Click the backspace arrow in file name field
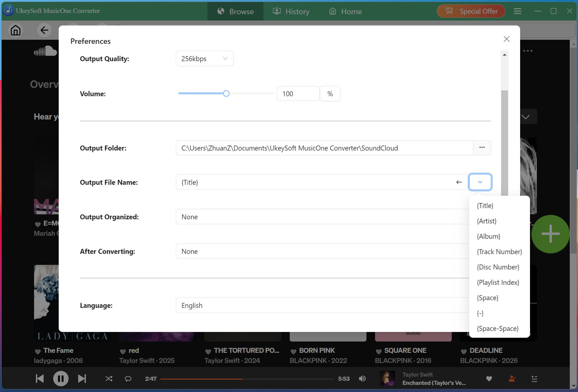The width and height of the screenshot is (578, 392). coord(459,182)
